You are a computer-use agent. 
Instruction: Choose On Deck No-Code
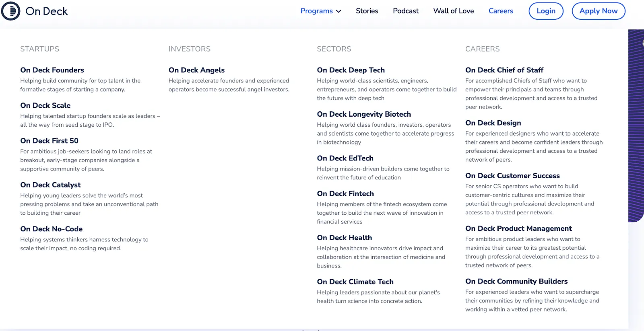[52, 229]
